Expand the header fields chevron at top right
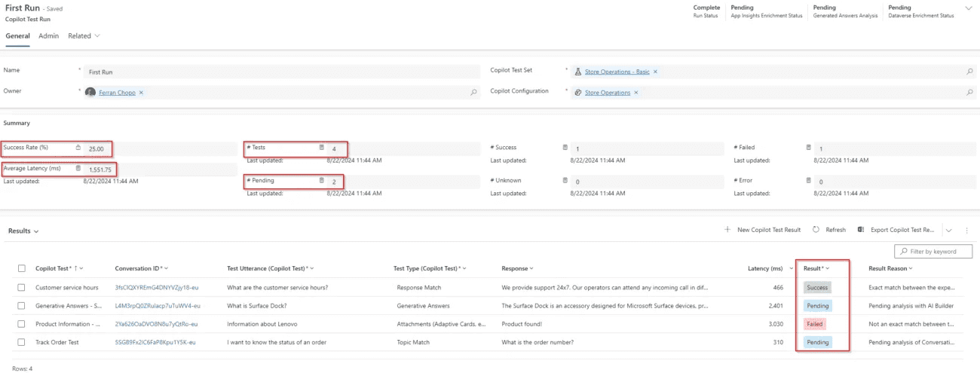The width and height of the screenshot is (980, 373). pos(969,8)
